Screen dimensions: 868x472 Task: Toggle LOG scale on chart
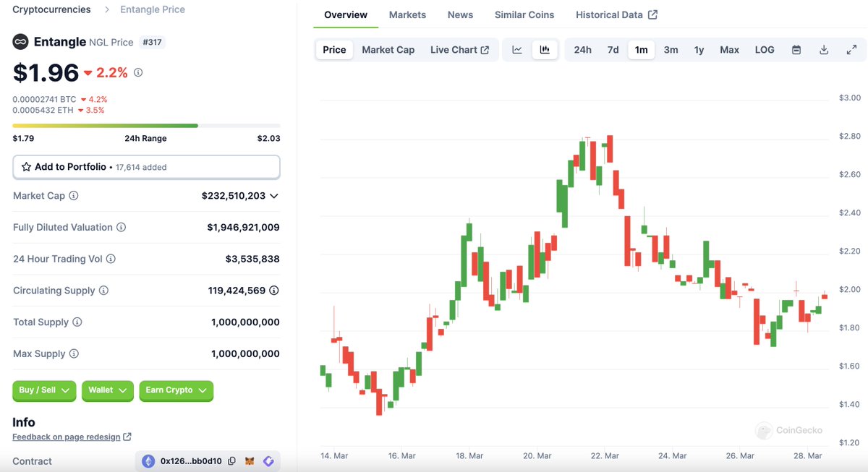(x=765, y=50)
